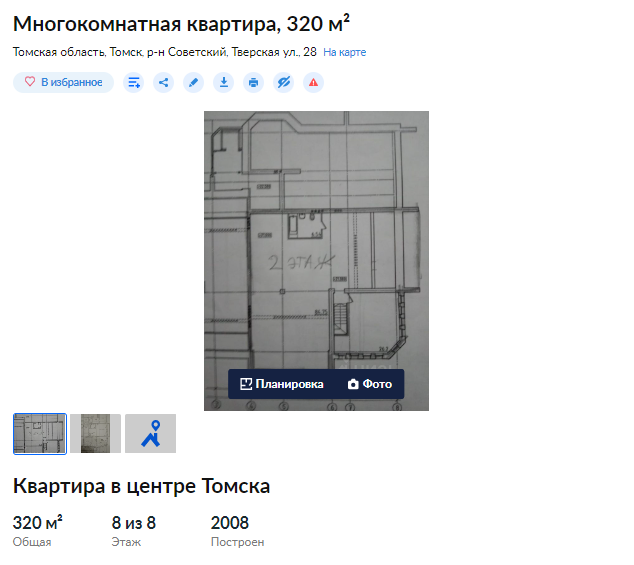The image size is (634, 565).
Task: Click the layout icon beside Планировка
Action: (245, 384)
